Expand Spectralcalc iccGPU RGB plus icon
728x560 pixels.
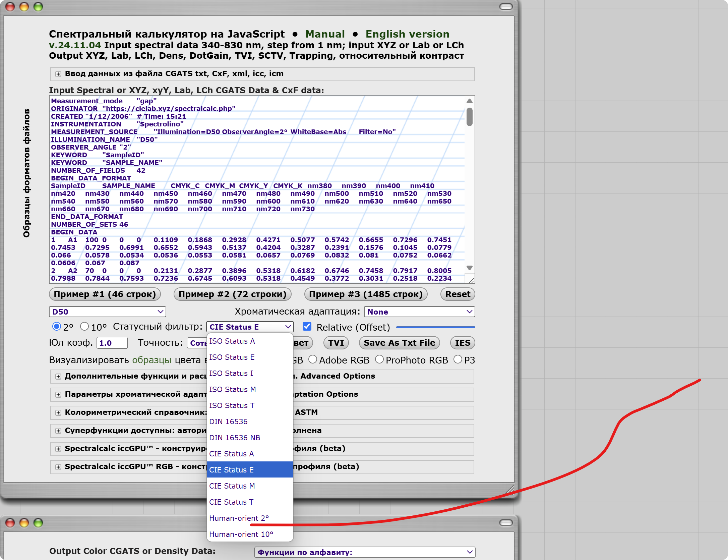coord(58,467)
